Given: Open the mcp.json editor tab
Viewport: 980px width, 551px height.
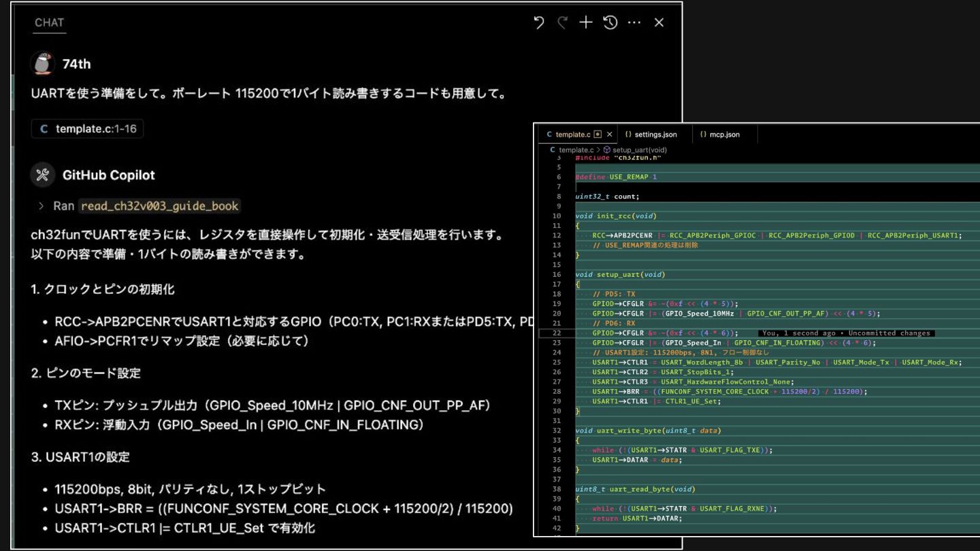Looking at the screenshot, I should click(x=725, y=135).
